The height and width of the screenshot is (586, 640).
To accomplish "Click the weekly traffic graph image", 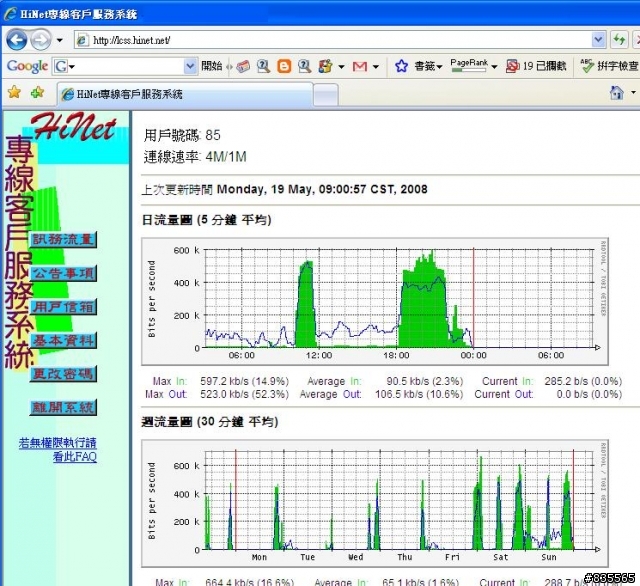I will tap(375, 503).
